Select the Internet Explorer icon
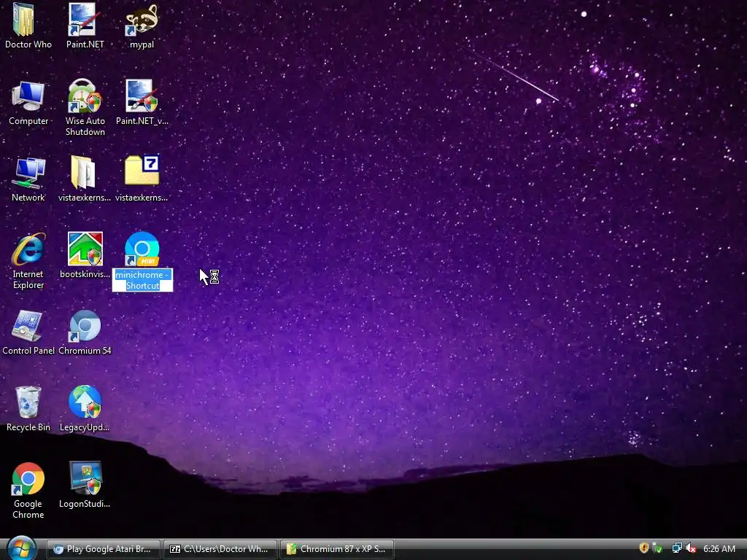Viewport: 747px width, 560px height. click(x=28, y=249)
